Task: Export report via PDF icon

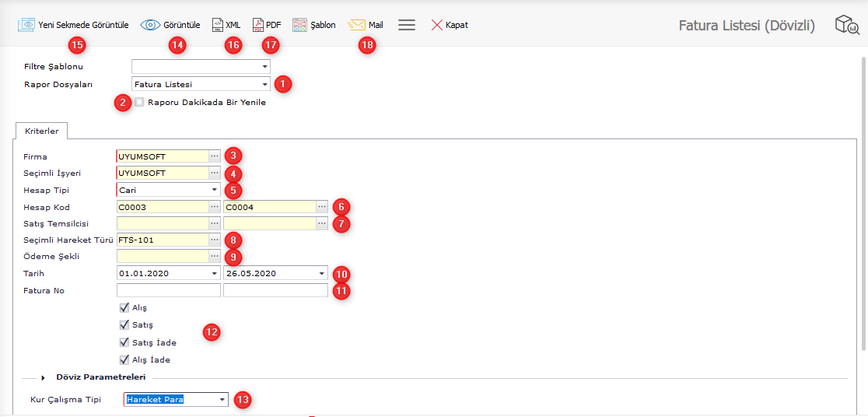Action: [x=258, y=25]
